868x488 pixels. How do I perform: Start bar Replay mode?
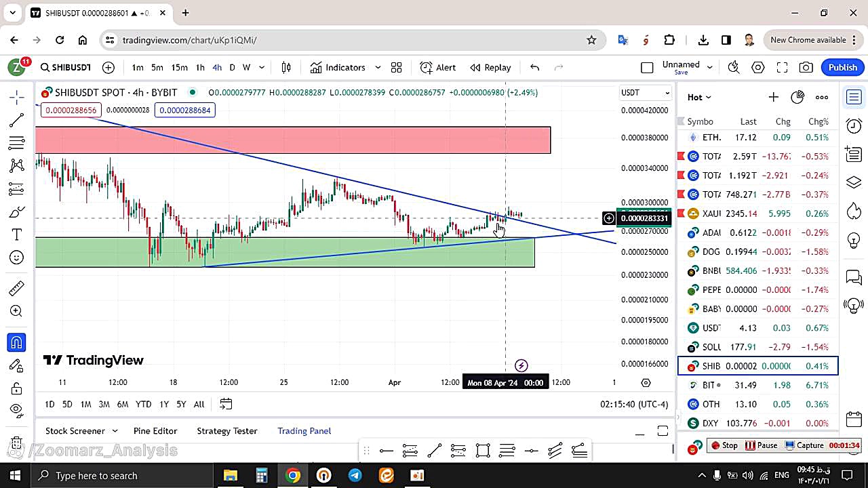490,67
